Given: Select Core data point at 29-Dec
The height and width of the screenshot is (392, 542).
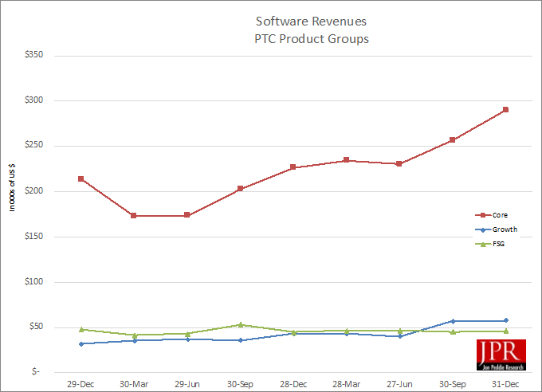Looking at the screenshot, I should (x=81, y=178).
